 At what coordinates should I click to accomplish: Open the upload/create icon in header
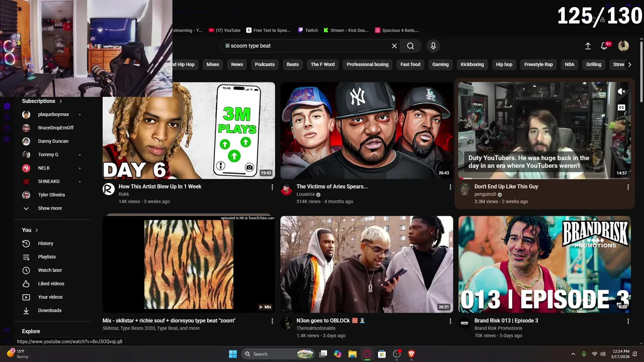(x=588, y=46)
